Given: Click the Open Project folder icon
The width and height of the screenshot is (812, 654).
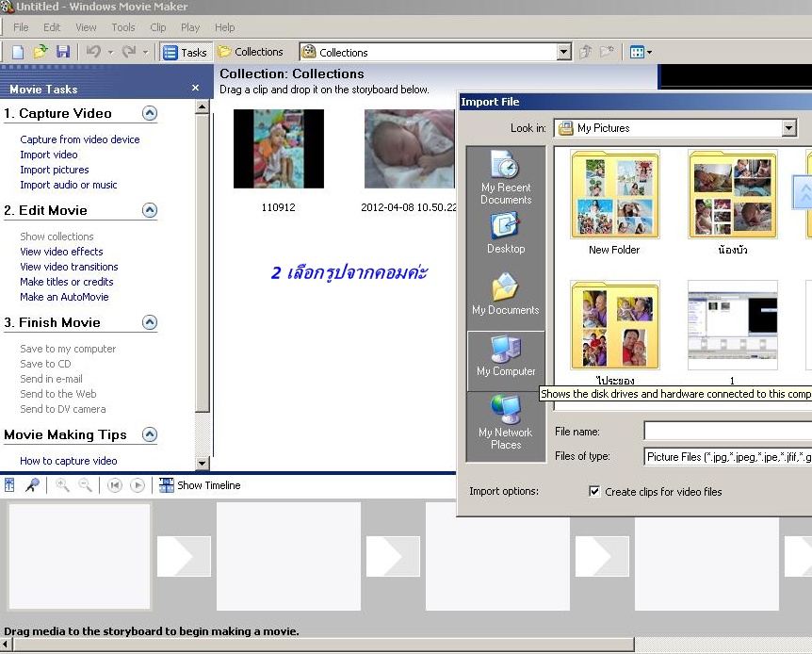Looking at the screenshot, I should point(41,52).
